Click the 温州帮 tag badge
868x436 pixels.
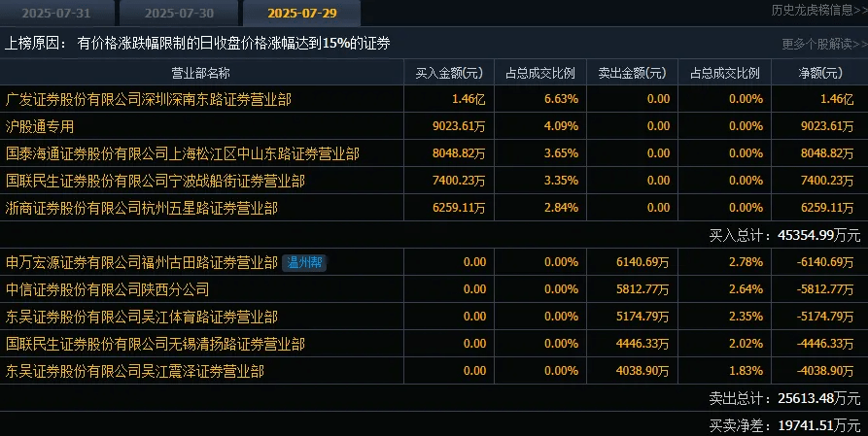click(x=304, y=262)
